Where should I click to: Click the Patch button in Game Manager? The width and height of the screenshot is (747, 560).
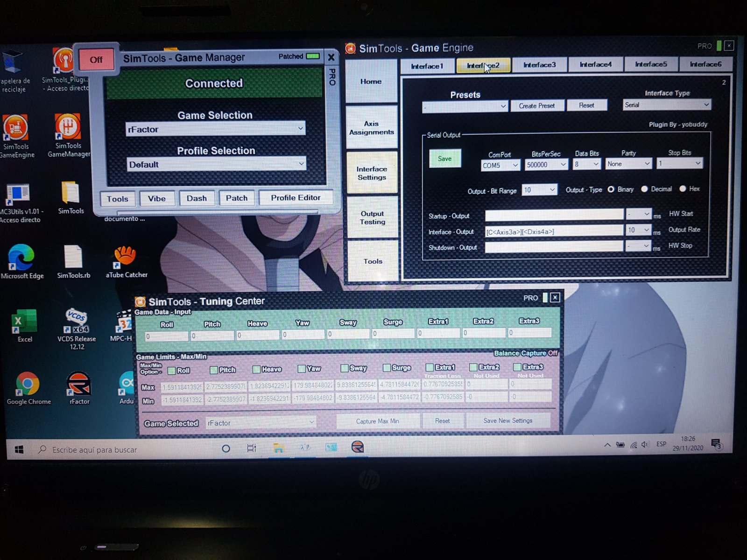[237, 198]
